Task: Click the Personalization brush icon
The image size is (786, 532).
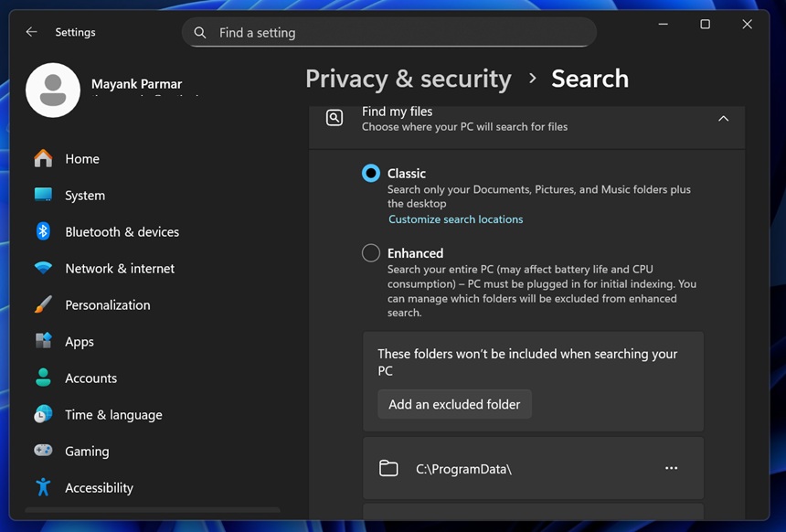Action: (x=44, y=304)
